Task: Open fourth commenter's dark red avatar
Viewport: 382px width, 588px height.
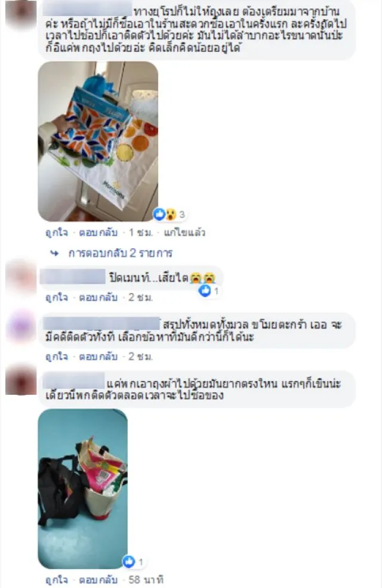Action: tap(21, 379)
